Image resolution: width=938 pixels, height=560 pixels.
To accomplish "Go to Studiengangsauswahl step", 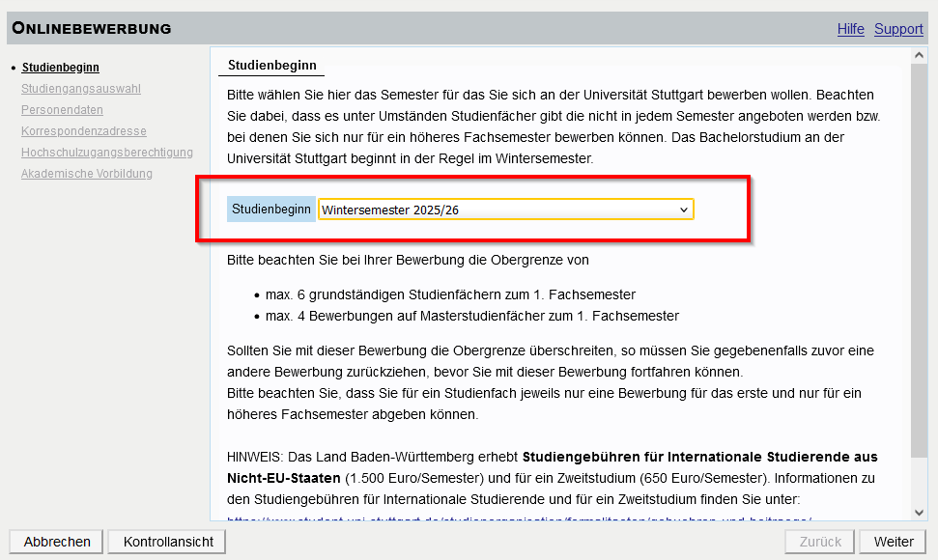I will [81, 89].
